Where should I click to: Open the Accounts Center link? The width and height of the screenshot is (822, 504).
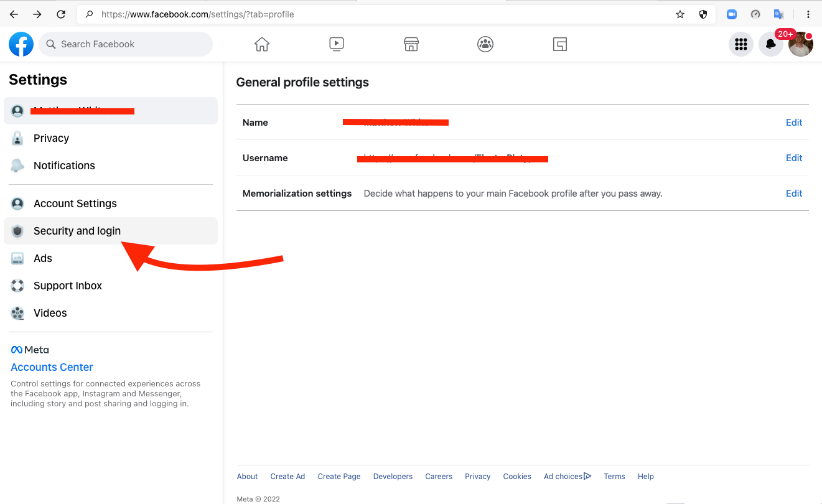tap(52, 367)
